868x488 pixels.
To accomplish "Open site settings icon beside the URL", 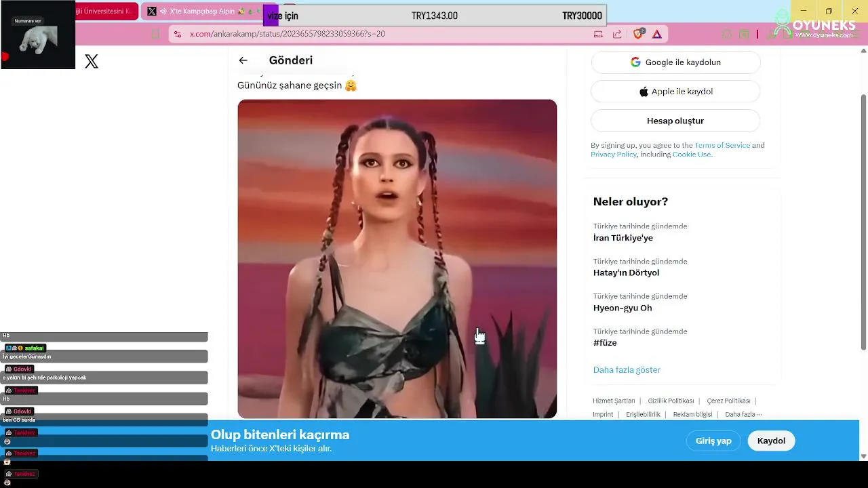I will click(178, 34).
